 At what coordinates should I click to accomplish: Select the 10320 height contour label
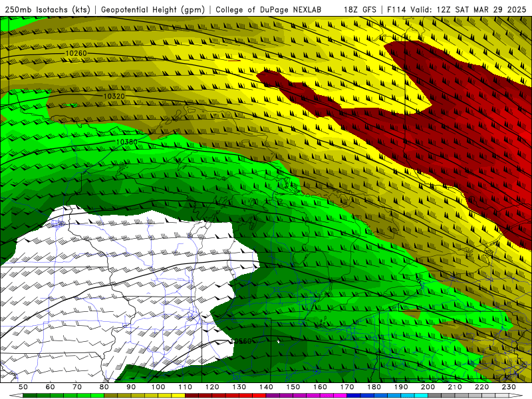114,96
